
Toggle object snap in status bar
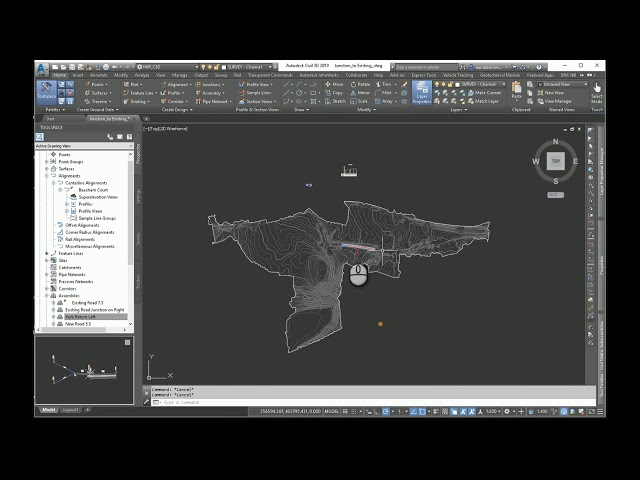tap(422, 411)
